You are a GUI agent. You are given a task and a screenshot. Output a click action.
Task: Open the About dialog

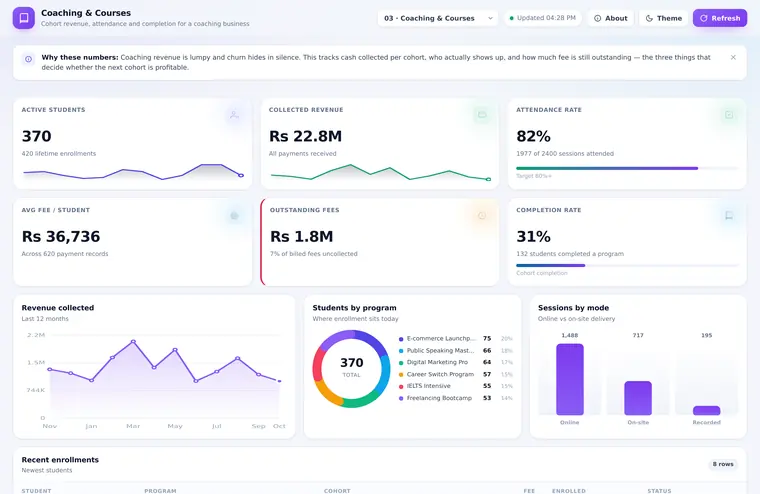[611, 18]
